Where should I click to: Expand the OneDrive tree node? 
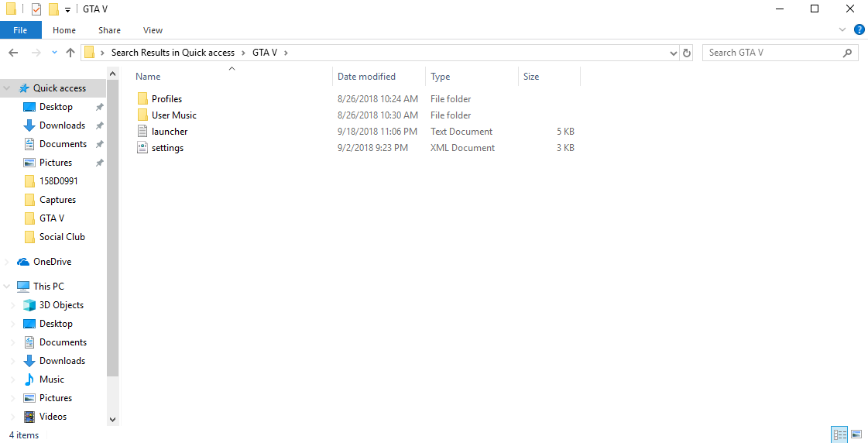point(7,262)
